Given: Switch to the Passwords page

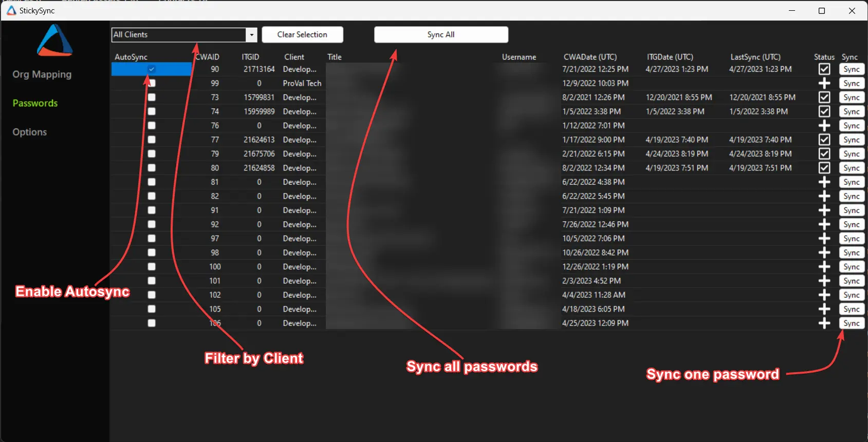Looking at the screenshot, I should 35,103.
